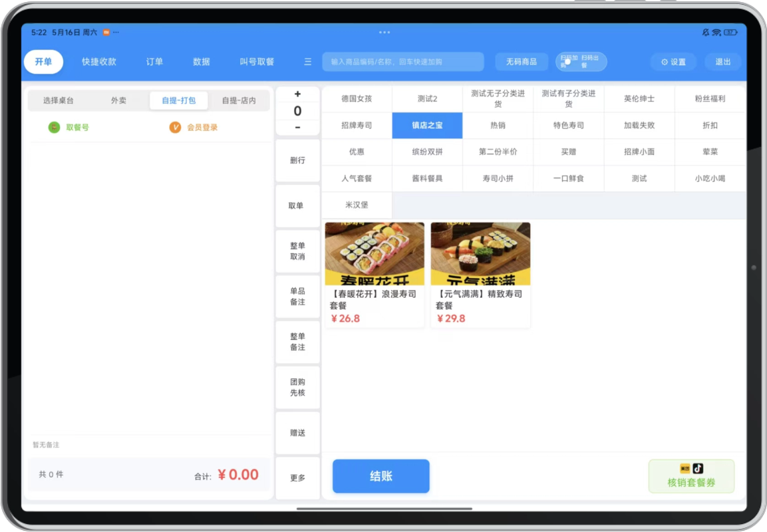This screenshot has width=767, height=532.
Task: Click 单品备注 button
Action: [297, 297]
